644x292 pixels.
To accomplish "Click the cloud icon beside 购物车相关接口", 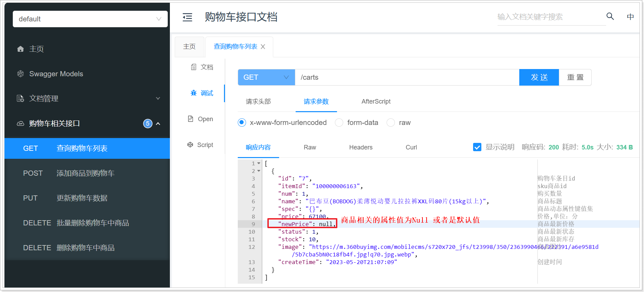I will [x=21, y=124].
